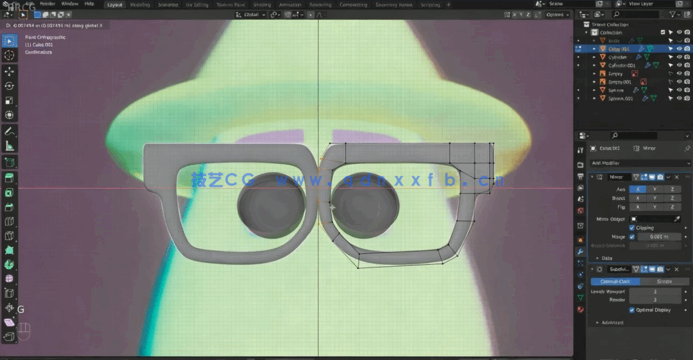693x360 pixels.
Task: Select the Extrude Region tool
Action: coord(9,178)
